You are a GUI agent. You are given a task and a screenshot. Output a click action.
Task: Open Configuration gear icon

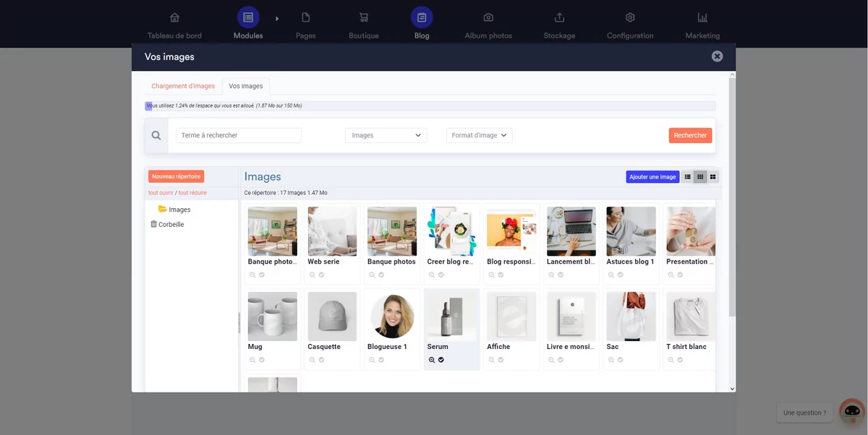coord(630,17)
